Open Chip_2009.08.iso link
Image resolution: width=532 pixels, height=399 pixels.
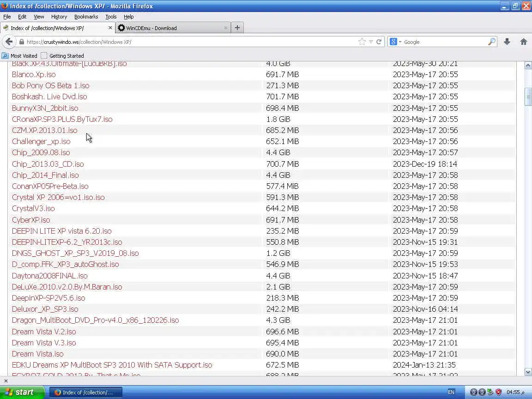tap(41, 153)
